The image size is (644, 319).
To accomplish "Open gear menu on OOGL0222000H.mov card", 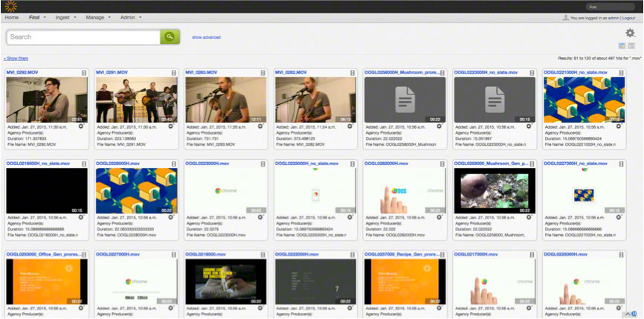I will pos(350,308).
